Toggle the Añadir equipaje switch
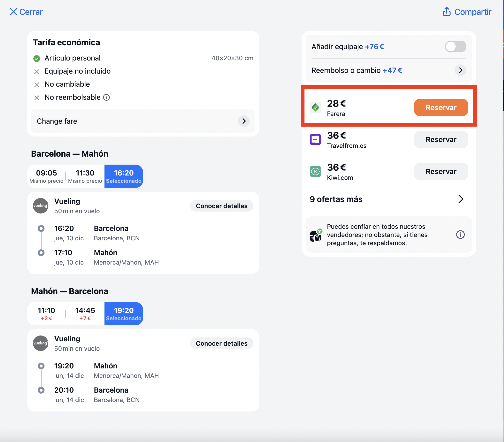504x442 pixels. point(455,47)
